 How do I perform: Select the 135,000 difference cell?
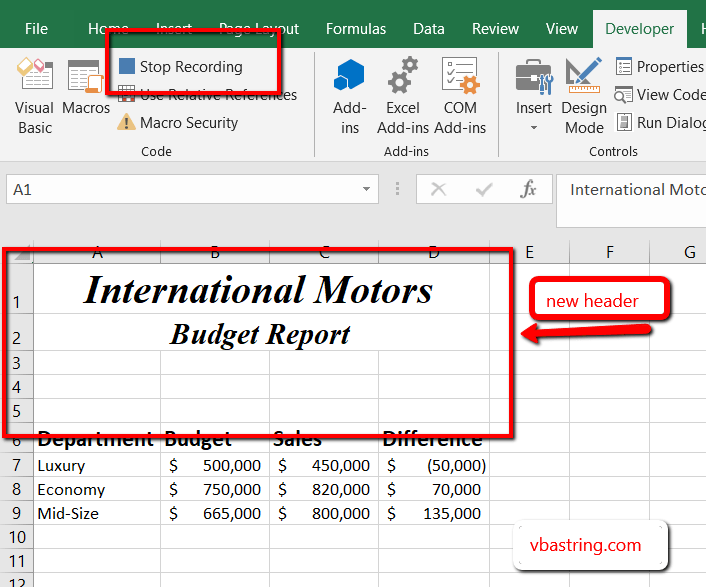[x=434, y=513]
